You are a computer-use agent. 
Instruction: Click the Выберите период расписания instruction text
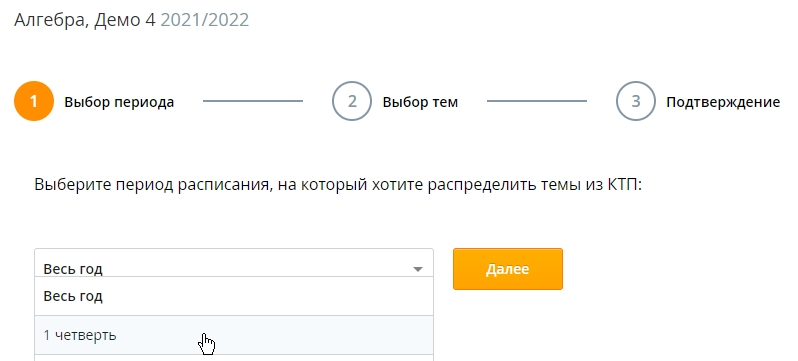[151, 184]
